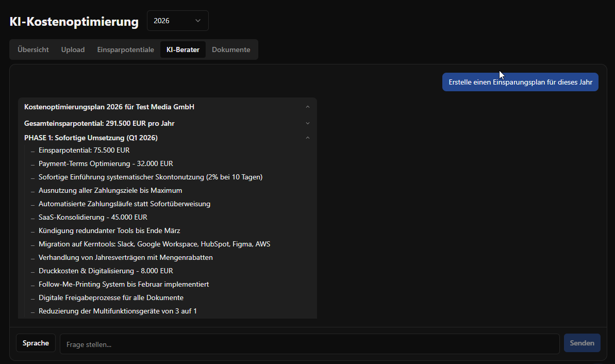This screenshot has height=364, width=615.
Task: Select the KI-Berater tab
Action: click(x=182, y=49)
